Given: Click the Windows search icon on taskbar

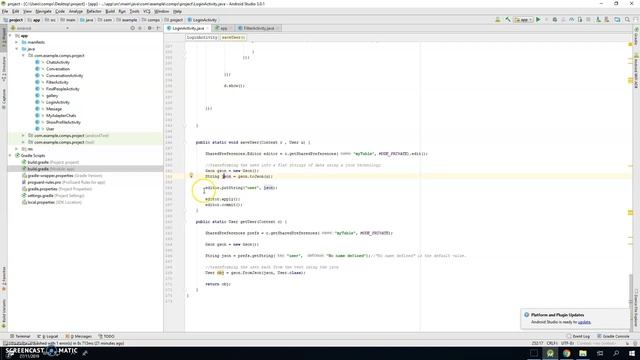Looking at the screenshot, I should coord(616,353).
